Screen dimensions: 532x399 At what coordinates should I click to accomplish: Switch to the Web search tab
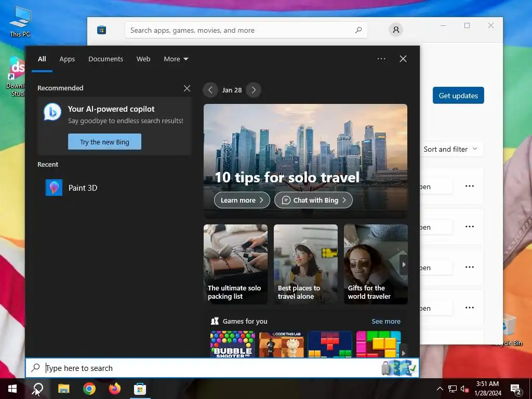coord(143,59)
